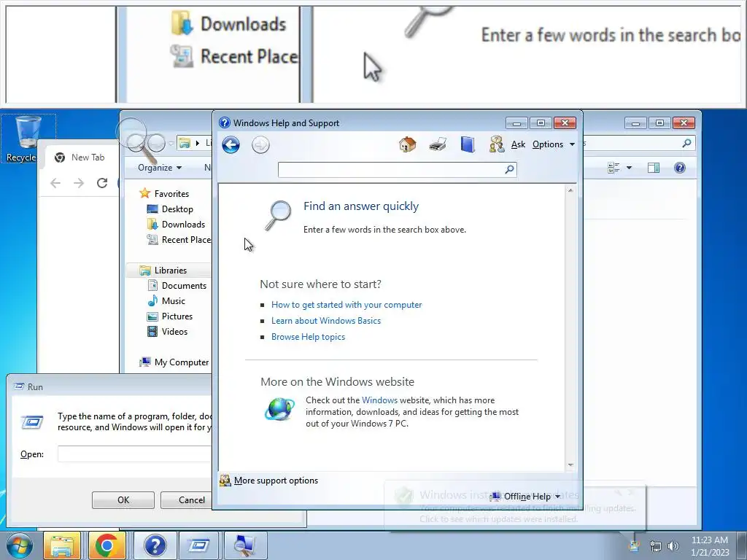Image resolution: width=747 pixels, height=560 pixels.
Task: Open the Explorer view options dropdown arrow
Action: [629, 168]
